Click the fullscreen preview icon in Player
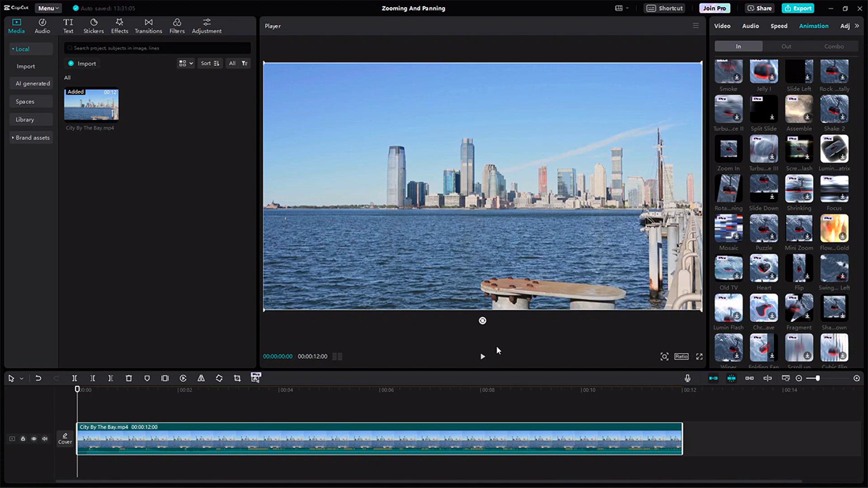This screenshot has width=868, height=488. pyautogui.click(x=699, y=357)
